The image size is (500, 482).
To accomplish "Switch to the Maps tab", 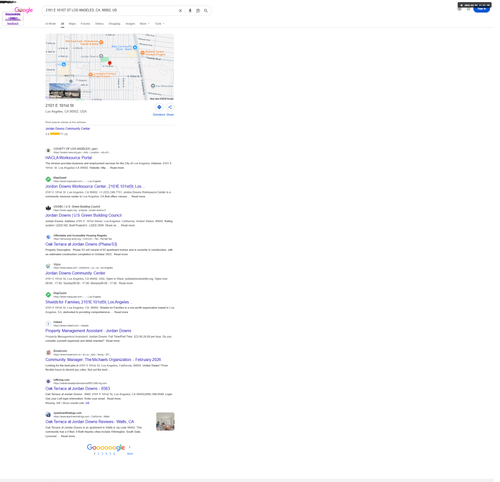I will 72,24.
